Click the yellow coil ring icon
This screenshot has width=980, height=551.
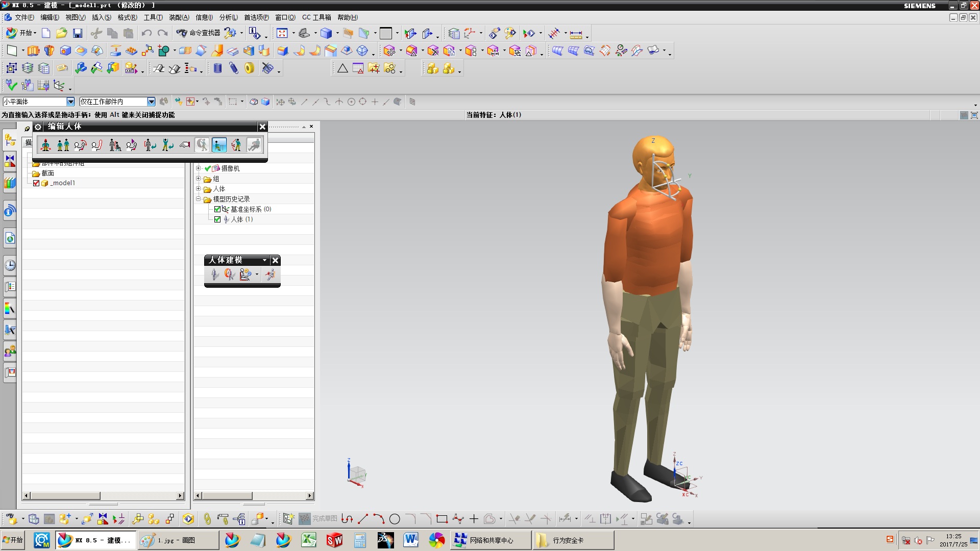coord(250,68)
